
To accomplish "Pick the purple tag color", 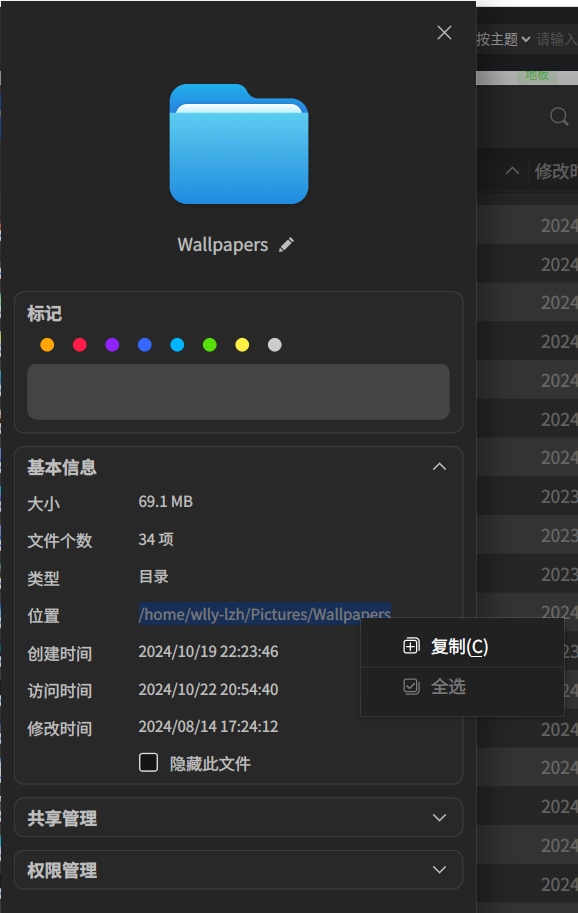I will click(112, 345).
